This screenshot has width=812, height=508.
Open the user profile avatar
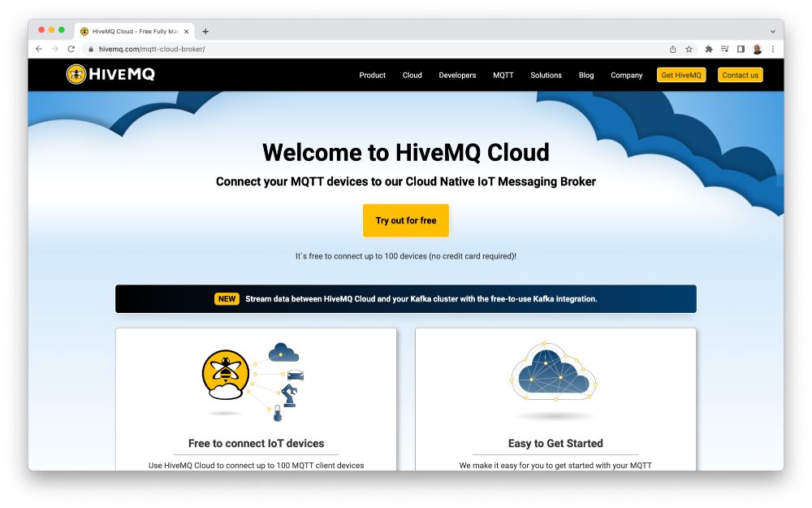point(757,50)
